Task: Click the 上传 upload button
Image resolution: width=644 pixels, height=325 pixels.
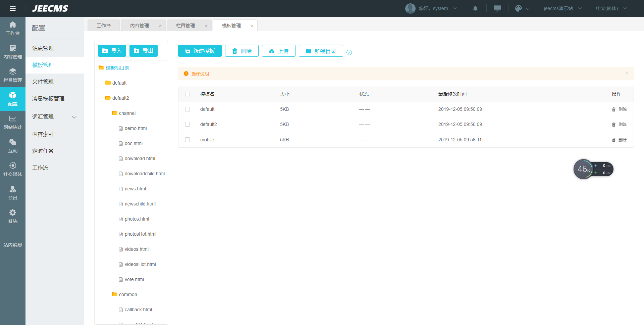Action: tap(278, 51)
